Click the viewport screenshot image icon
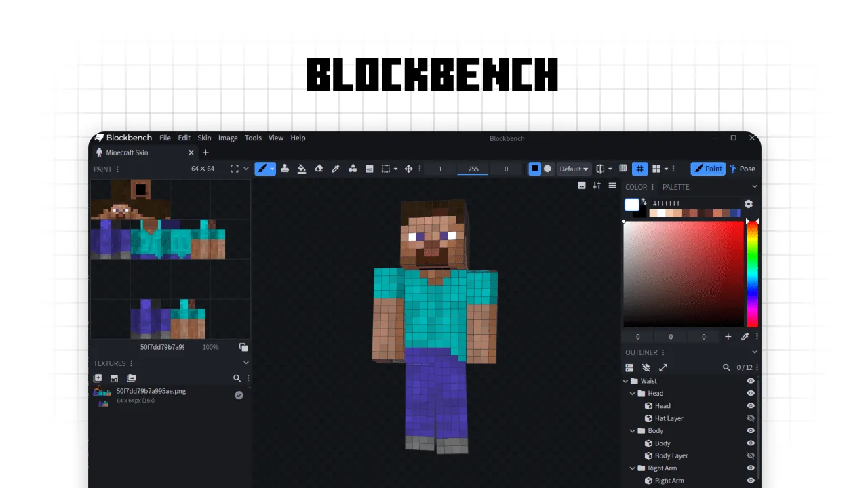The width and height of the screenshot is (868, 488). point(582,185)
